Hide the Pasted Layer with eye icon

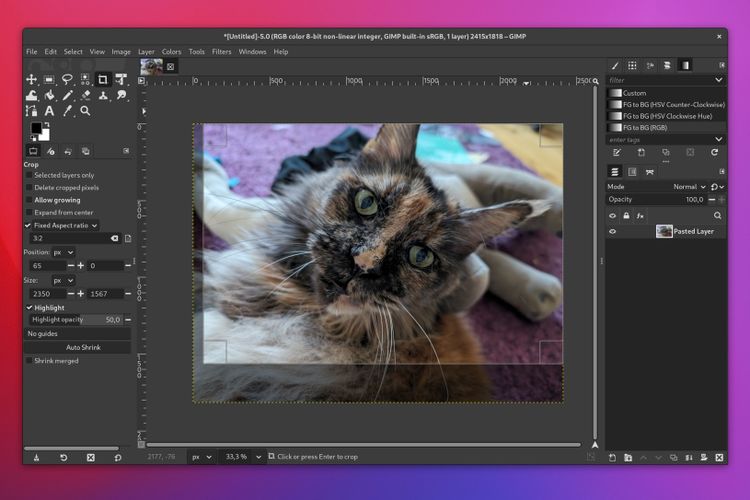[x=613, y=231]
